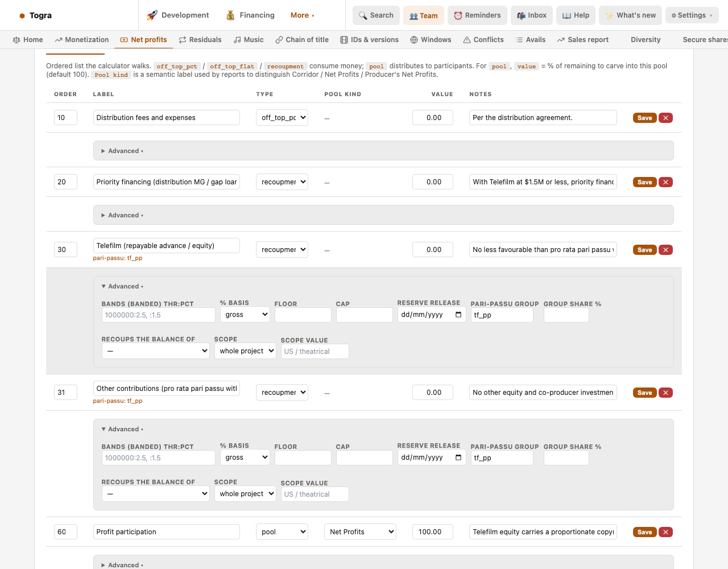Viewport: 728px width, 569px height.
Task: Open the Net Profits pool kind dropdown
Action: [x=360, y=532]
